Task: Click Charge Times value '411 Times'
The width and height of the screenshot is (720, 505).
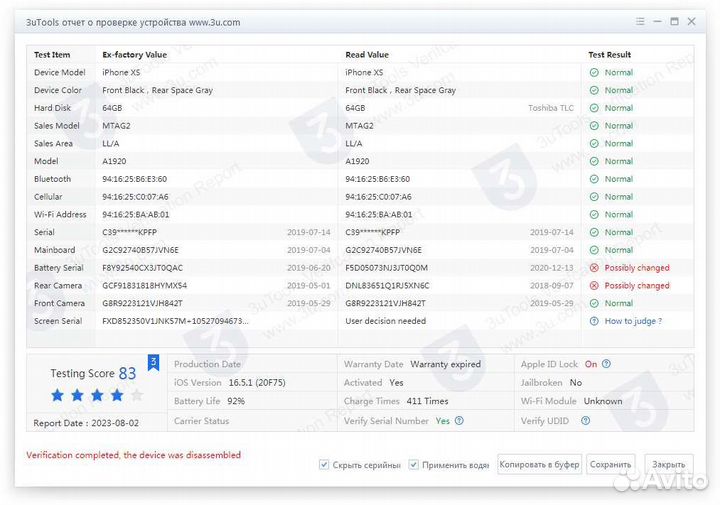Action: [427, 401]
